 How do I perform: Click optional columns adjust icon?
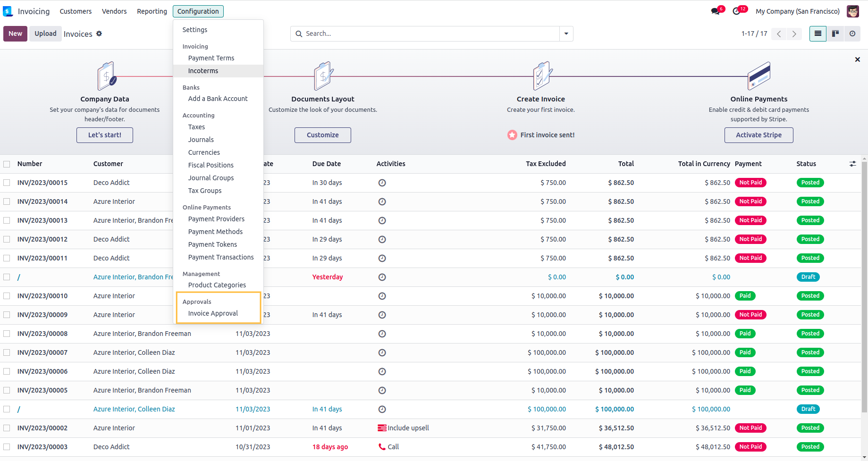click(852, 164)
